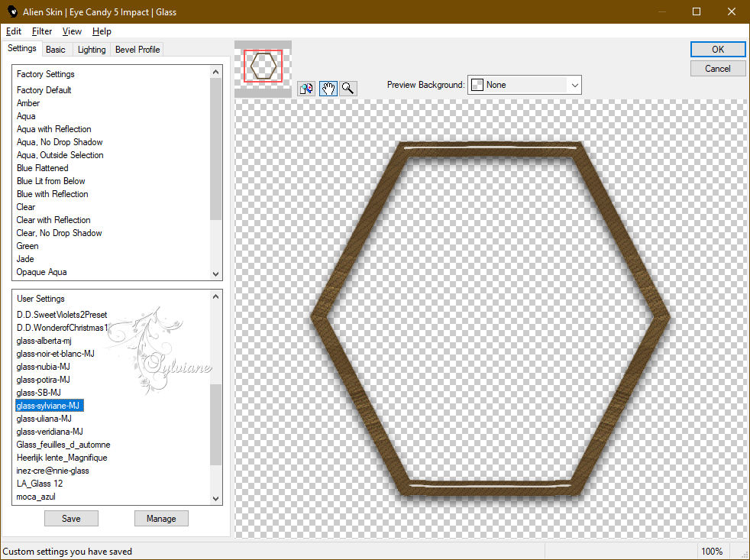Select the magnifier zoom tool
750x560 pixels.
348,88
